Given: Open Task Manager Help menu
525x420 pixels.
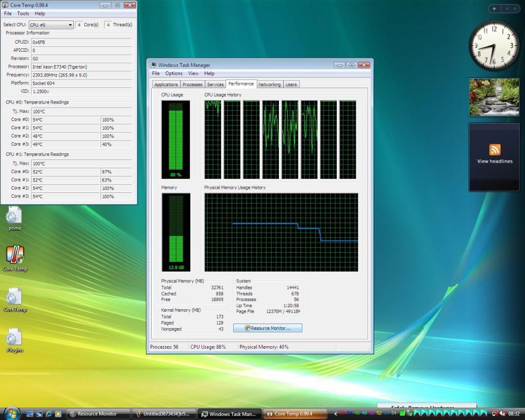Looking at the screenshot, I should [209, 73].
